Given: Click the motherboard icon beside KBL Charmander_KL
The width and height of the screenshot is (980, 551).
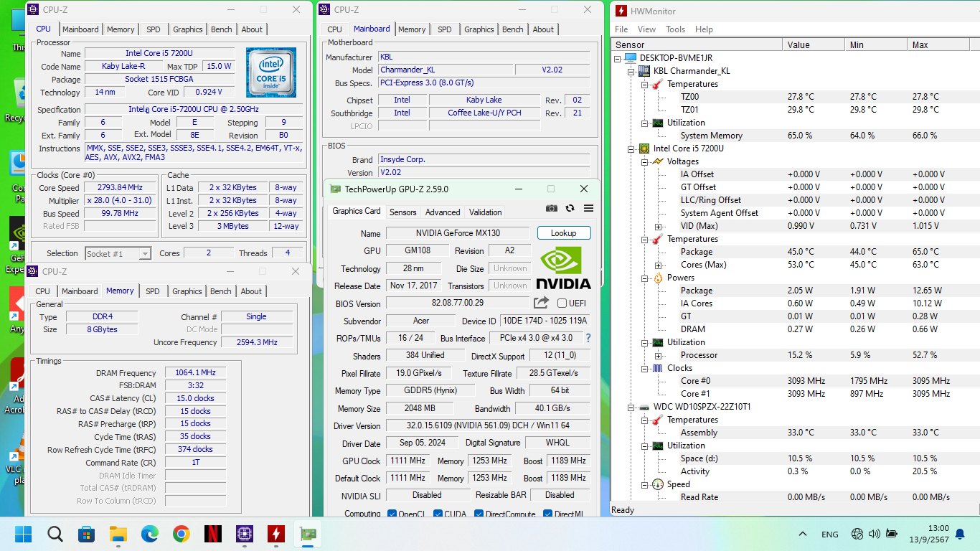Looking at the screenshot, I should pyautogui.click(x=644, y=71).
